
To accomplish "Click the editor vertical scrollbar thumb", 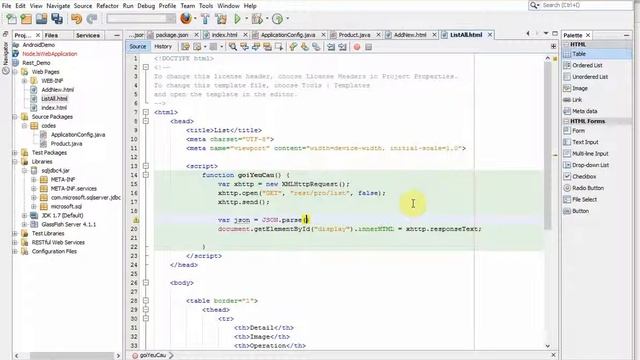I will click(548, 145).
